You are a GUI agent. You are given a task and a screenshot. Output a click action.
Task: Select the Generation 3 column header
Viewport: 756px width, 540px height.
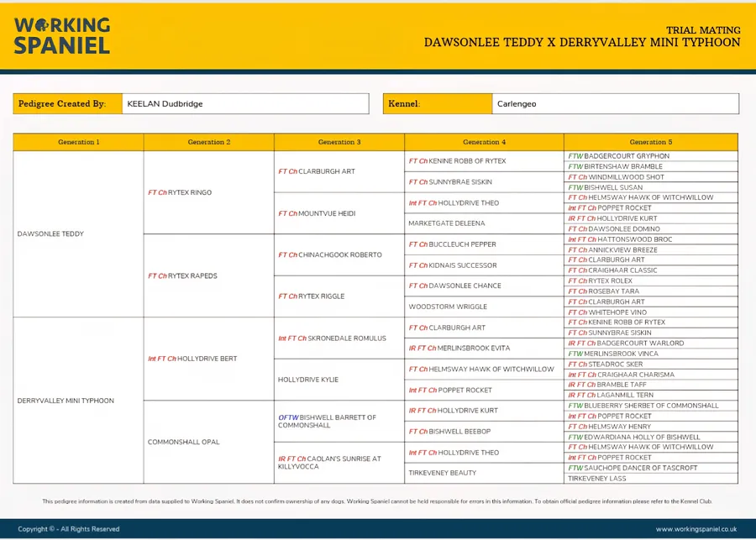(339, 142)
